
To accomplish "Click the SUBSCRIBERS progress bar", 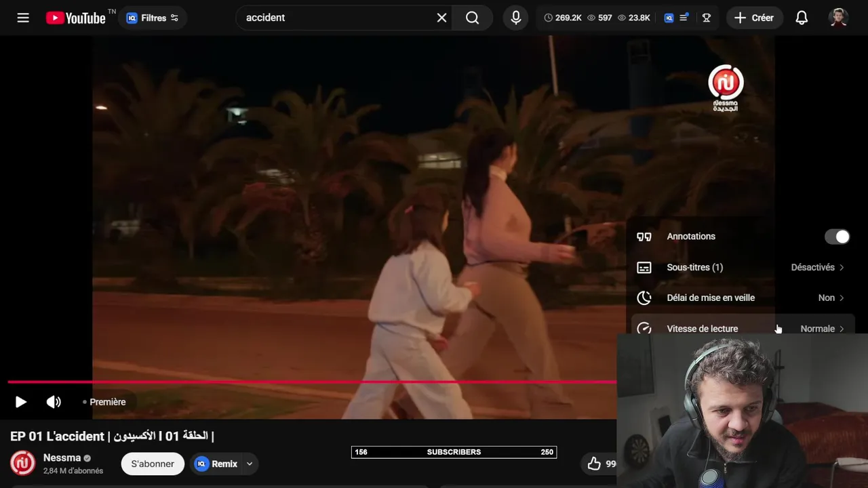I will [454, 452].
